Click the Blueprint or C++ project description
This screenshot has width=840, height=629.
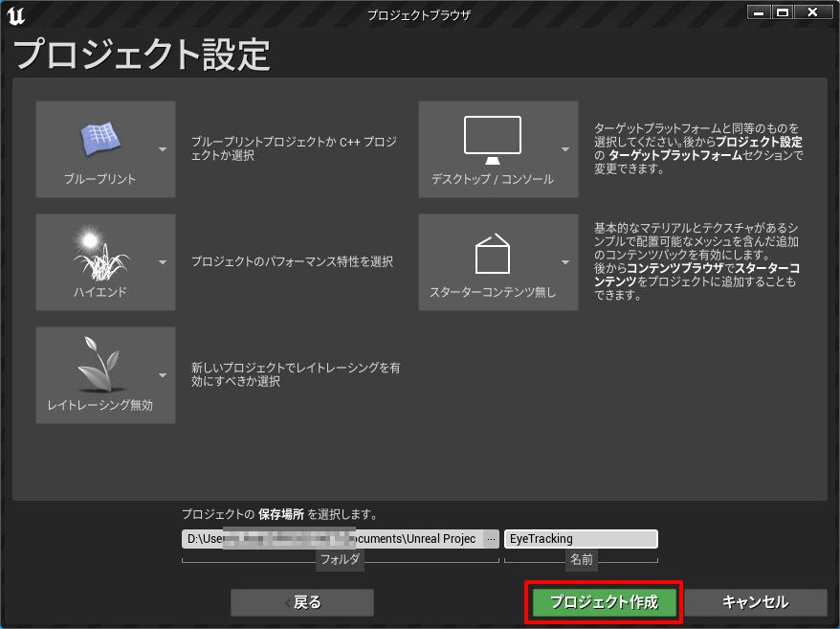point(294,148)
